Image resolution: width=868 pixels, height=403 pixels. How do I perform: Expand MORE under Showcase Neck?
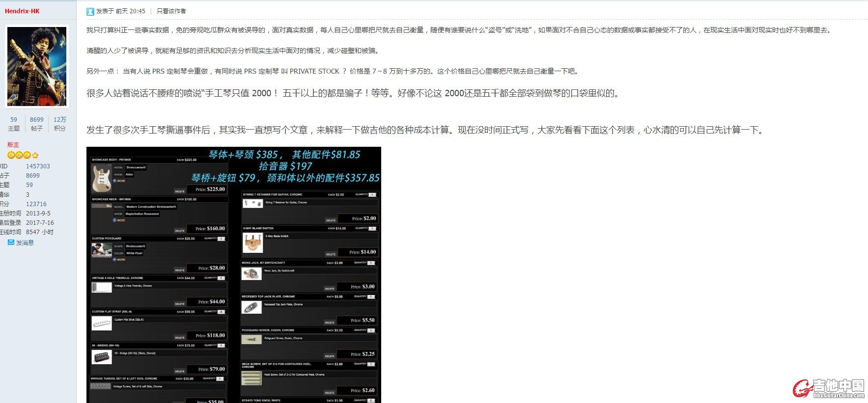pos(120,220)
